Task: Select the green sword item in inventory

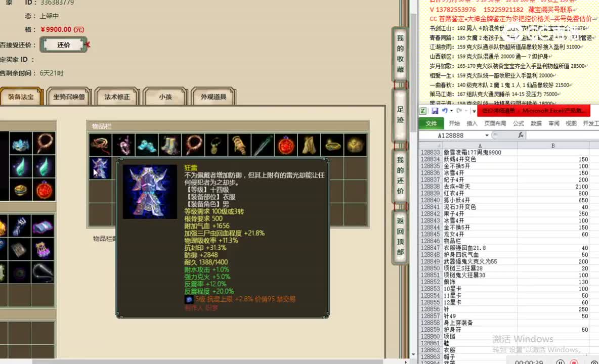Action: point(263,145)
